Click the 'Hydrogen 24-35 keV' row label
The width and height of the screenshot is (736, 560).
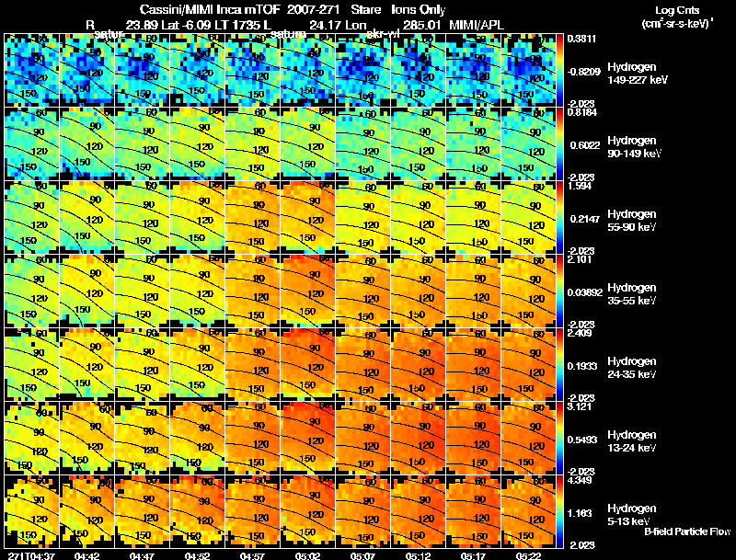click(631, 368)
